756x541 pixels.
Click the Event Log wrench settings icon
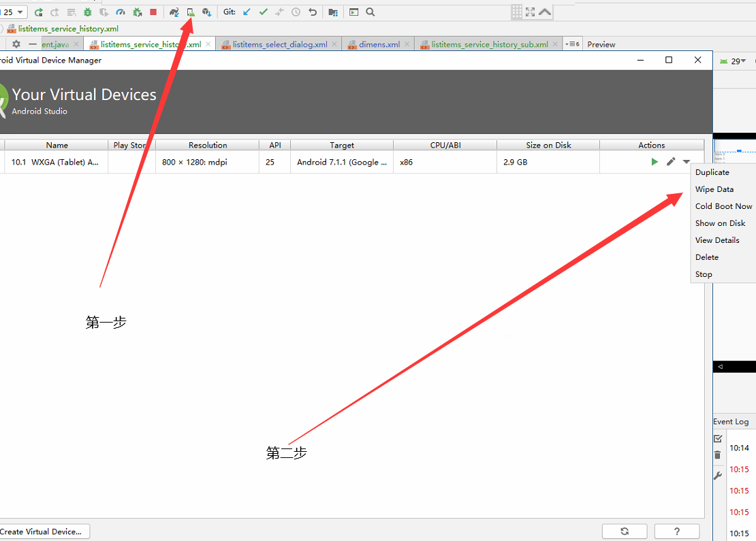click(718, 476)
